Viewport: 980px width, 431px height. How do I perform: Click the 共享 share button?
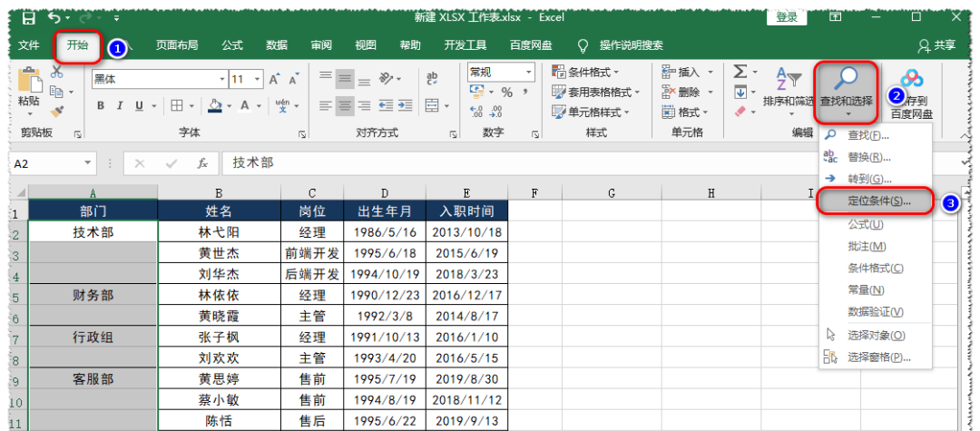(x=936, y=45)
